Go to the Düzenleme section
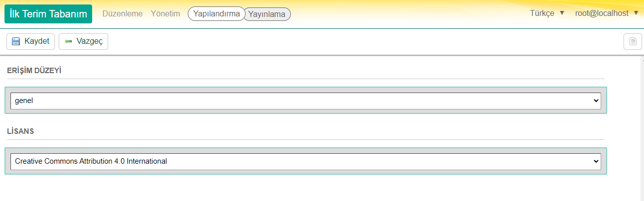644x201 pixels. [x=123, y=14]
